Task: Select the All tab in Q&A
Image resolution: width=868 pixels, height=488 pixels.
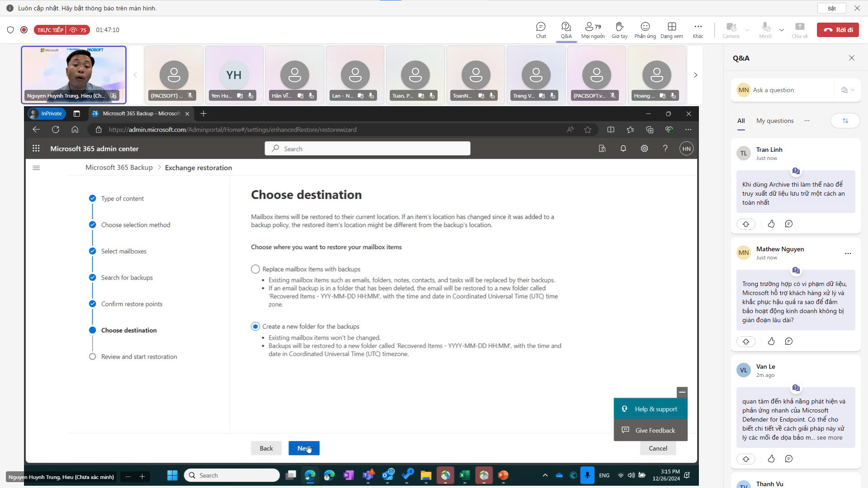Action: pos(741,121)
